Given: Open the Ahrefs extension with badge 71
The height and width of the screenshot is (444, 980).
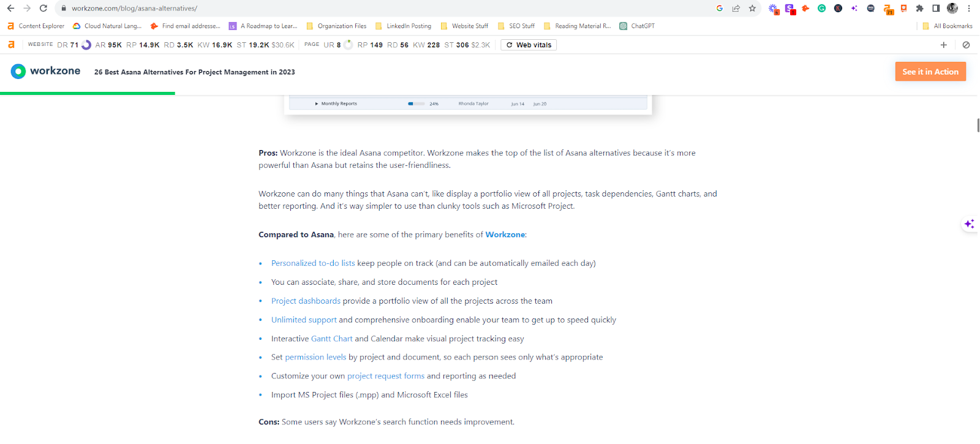Looking at the screenshot, I should pyautogui.click(x=888, y=9).
